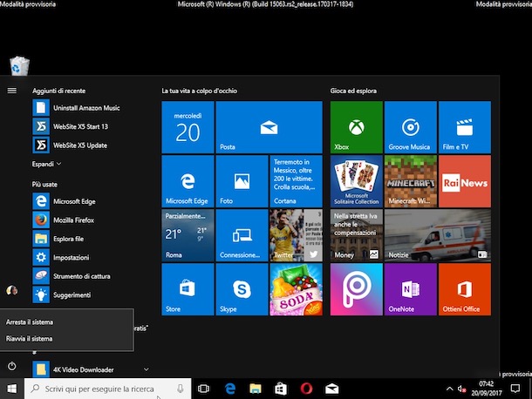Open the Film e TV tile
The image size is (532, 399).
click(465, 127)
